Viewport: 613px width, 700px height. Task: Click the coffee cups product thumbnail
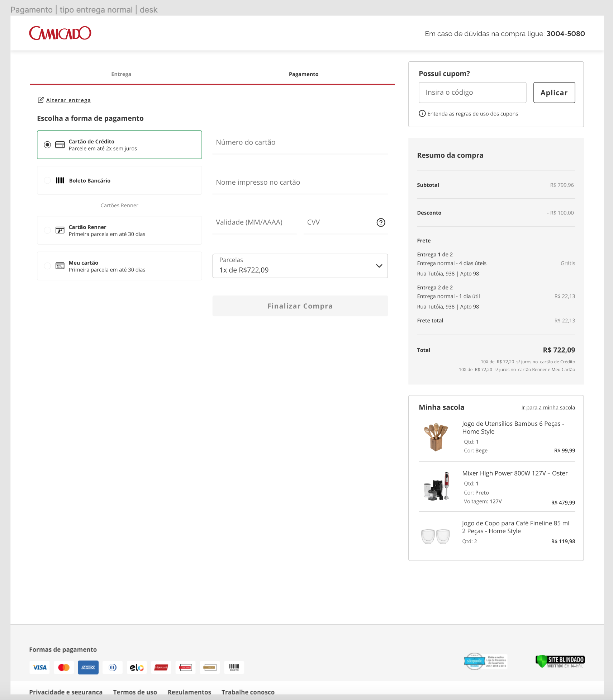[436, 536]
